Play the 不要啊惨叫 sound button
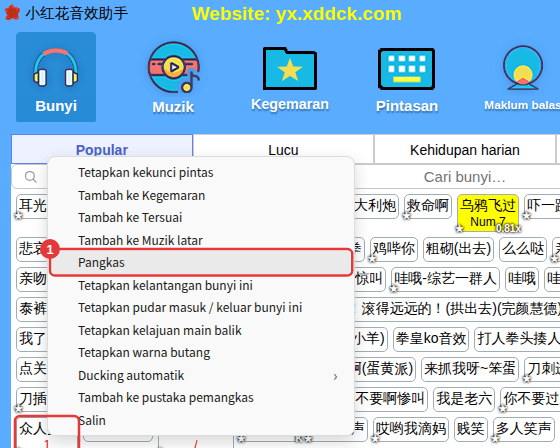The width and height of the screenshot is (560, 448). [x=390, y=398]
